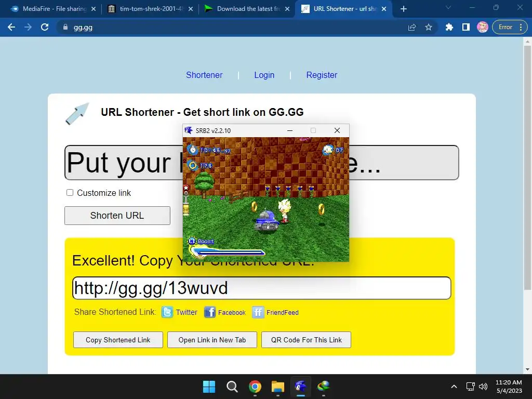Click the timer clock icon in SRB2
Screen dimensions: 532x399
193,150
